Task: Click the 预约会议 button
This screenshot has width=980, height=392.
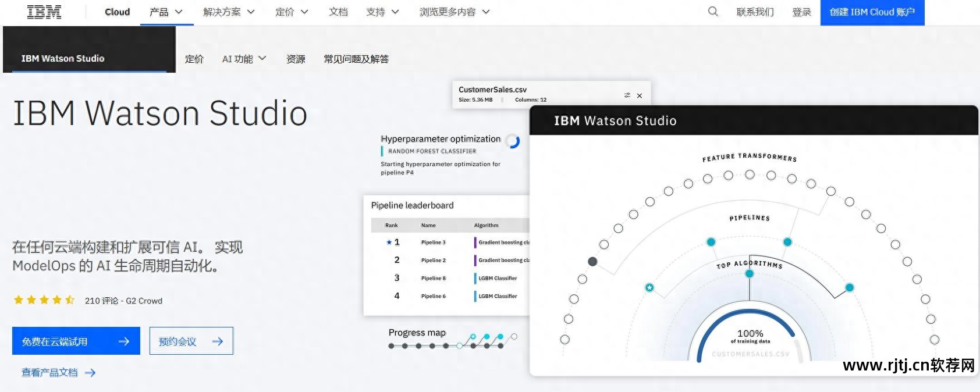Action: (x=191, y=341)
